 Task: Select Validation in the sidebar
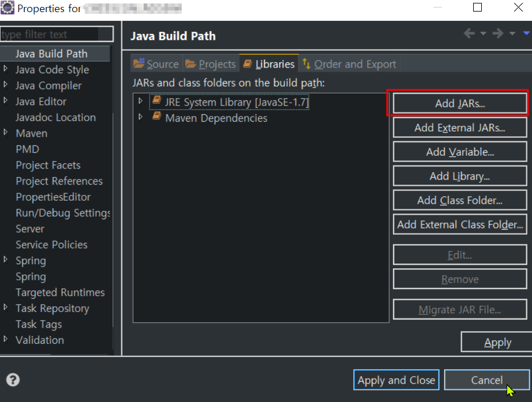point(40,340)
